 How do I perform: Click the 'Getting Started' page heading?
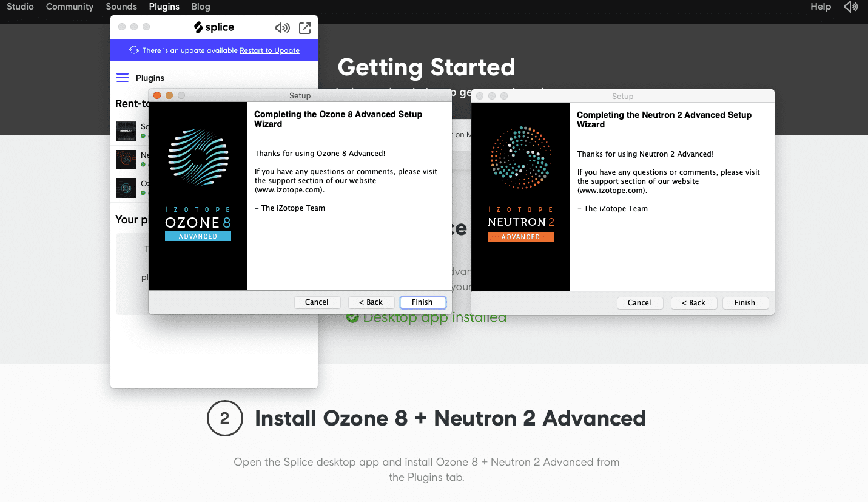(x=426, y=67)
